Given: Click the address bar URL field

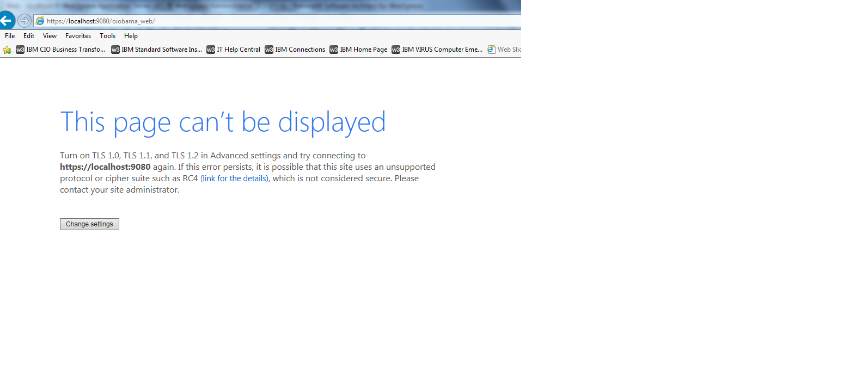Looking at the screenshot, I should pos(278,21).
